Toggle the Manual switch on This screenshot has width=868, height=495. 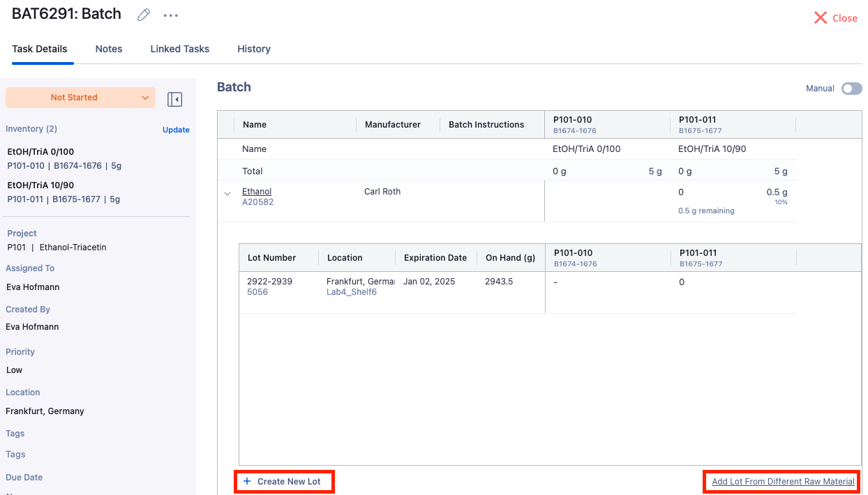(x=851, y=89)
